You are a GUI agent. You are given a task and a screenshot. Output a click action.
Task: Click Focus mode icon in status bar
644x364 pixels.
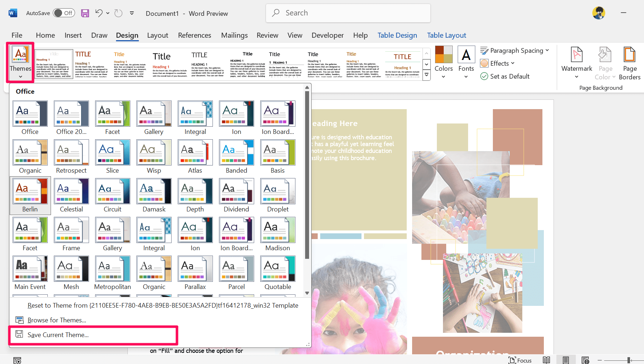[x=512, y=360]
